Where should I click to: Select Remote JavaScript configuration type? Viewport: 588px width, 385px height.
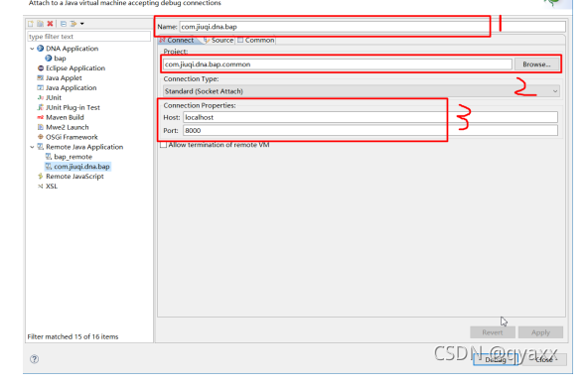click(x=74, y=177)
